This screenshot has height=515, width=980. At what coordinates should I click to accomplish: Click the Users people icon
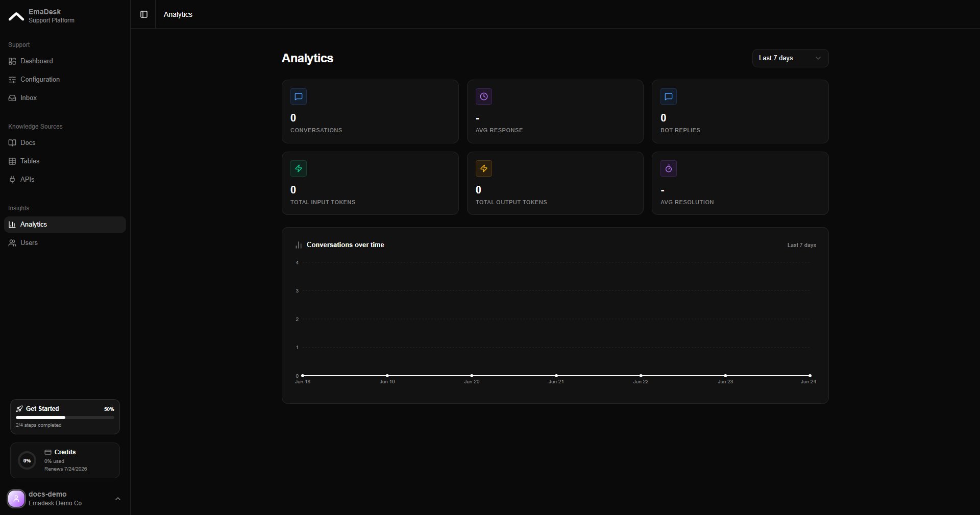(12, 243)
